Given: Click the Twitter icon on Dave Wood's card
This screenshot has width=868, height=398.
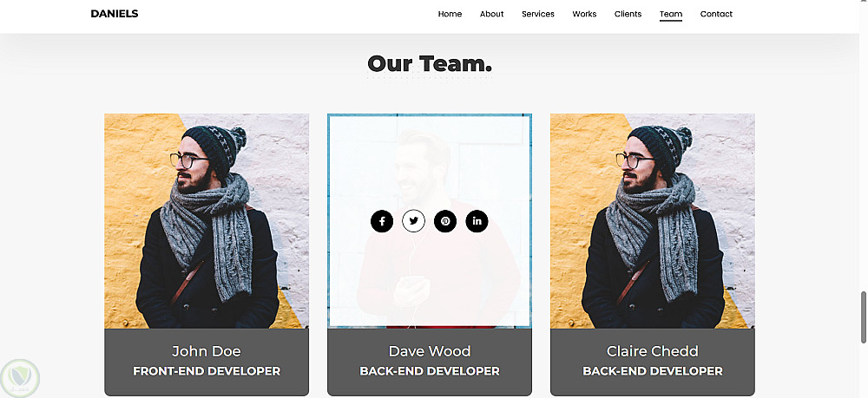Looking at the screenshot, I should 413,221.
